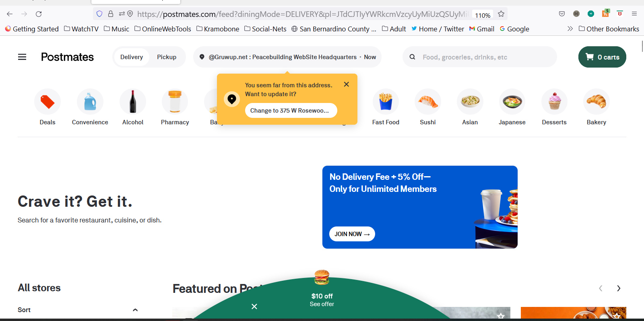Click the browser back arrow
Screen dimensions: 644x321
[x=10, y=14]
